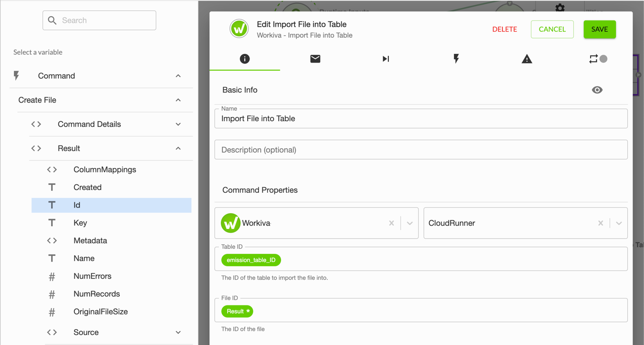This screenshot has width=644, height=345.
Task: Select the Result variable chip in File ID
Action: [238, 311]
